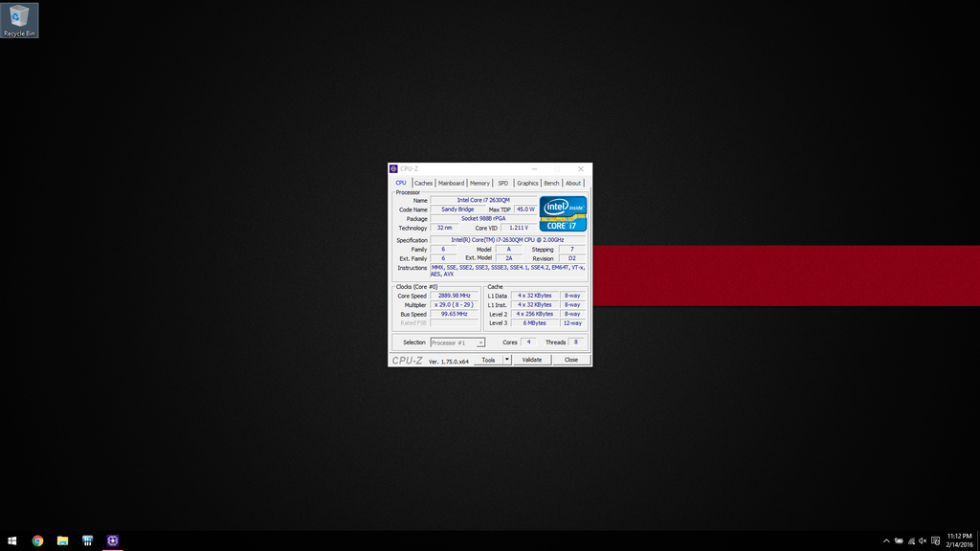Select the SPD tab

pos(503,183)
